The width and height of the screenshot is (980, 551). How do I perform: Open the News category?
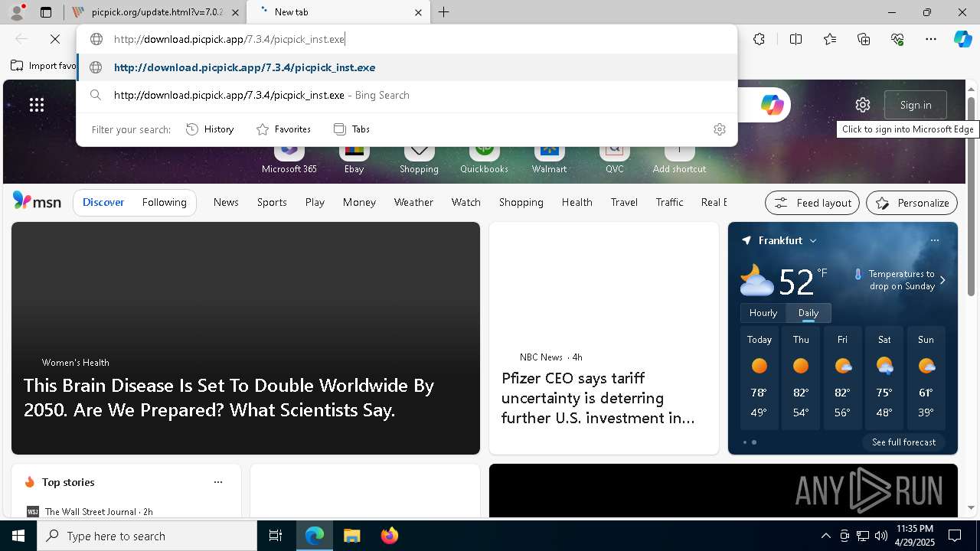(x=226, y=202)
